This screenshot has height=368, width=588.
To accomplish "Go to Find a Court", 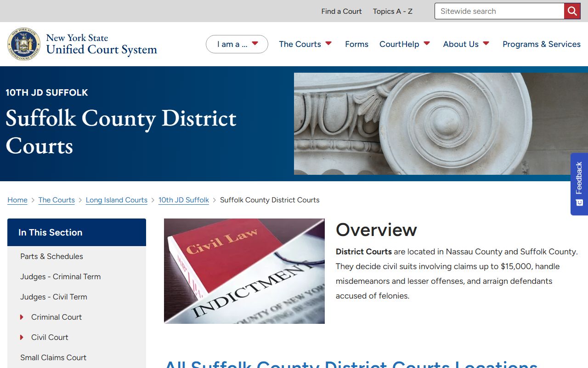I will [x=341, y=11].
